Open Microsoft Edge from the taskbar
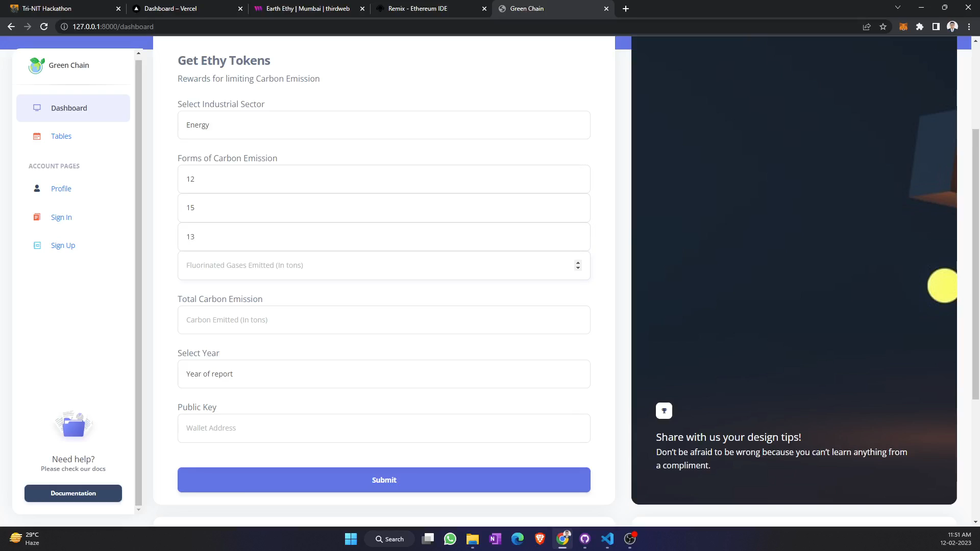Viewport: 980px width, 551px height. 517,539
